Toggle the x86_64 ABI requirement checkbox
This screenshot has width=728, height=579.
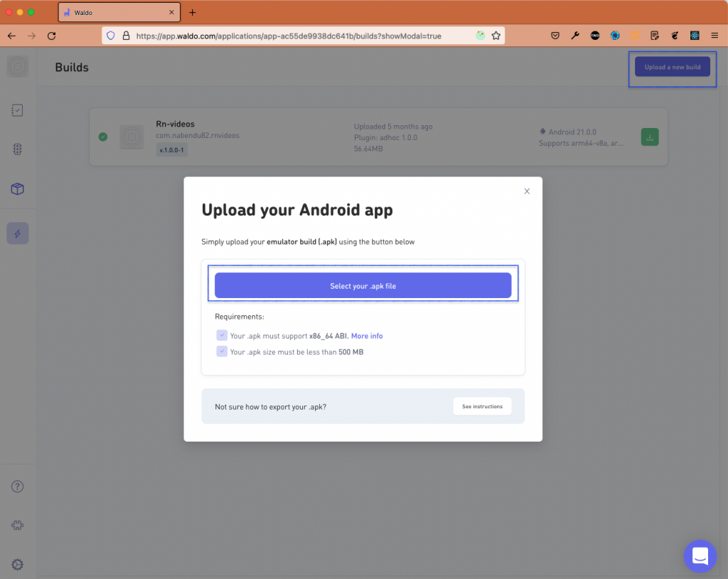[222, 335]
